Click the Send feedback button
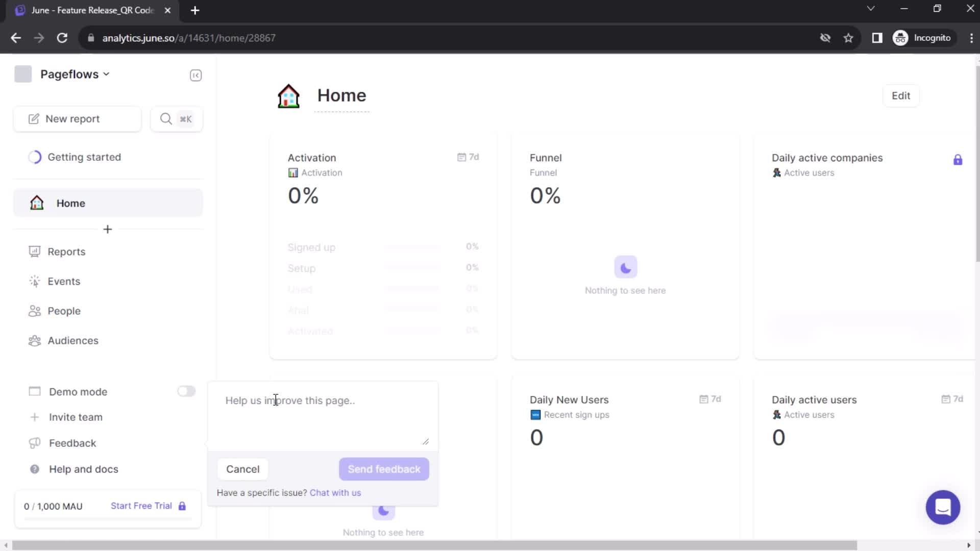This screenshot has height=551, width=980. (384, 469)
